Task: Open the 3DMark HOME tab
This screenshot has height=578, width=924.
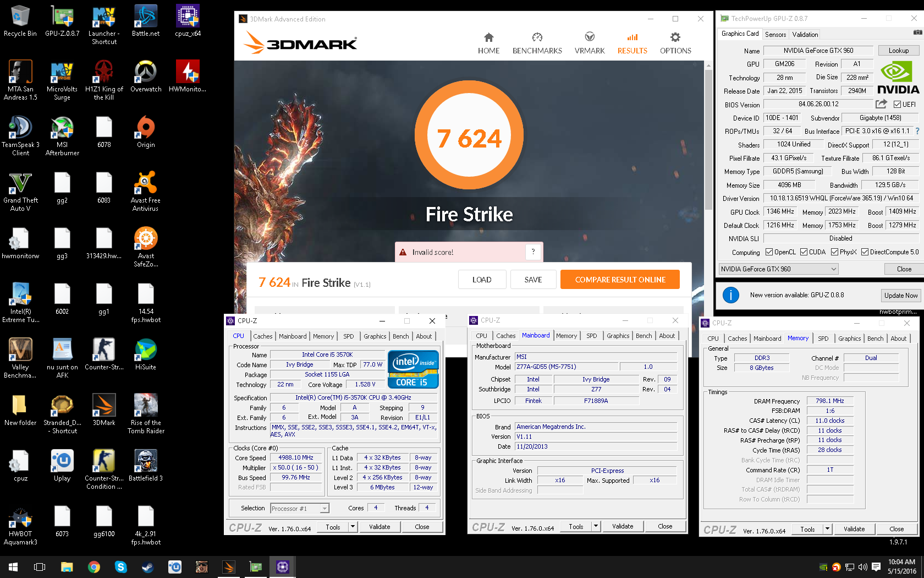Action: pyautogui.click(x=488, y=43)
